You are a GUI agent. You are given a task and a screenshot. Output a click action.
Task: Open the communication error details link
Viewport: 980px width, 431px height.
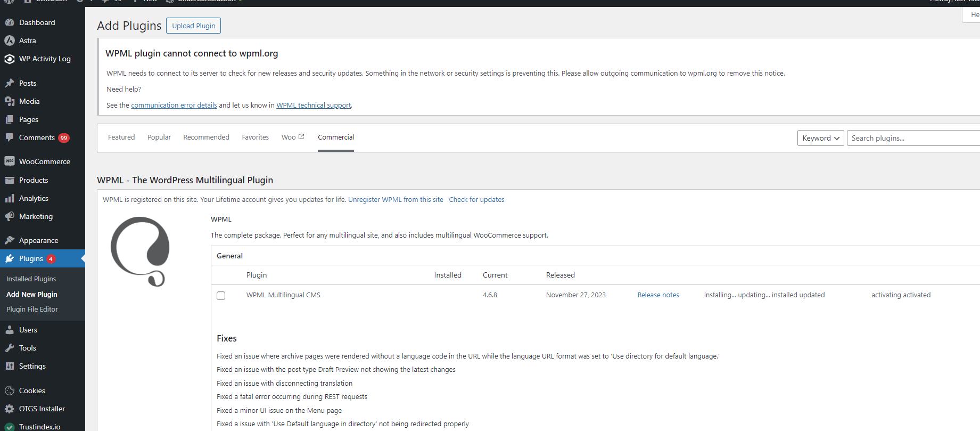[174, 105]
